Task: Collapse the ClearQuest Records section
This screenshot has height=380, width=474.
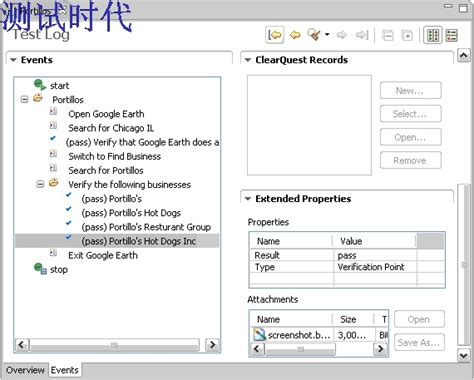Action: [x=248, y=60]
